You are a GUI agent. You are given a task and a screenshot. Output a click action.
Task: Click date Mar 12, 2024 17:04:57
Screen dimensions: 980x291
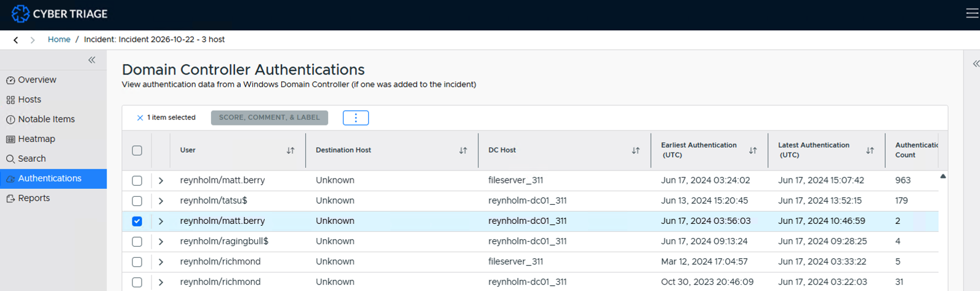[704, 261]
